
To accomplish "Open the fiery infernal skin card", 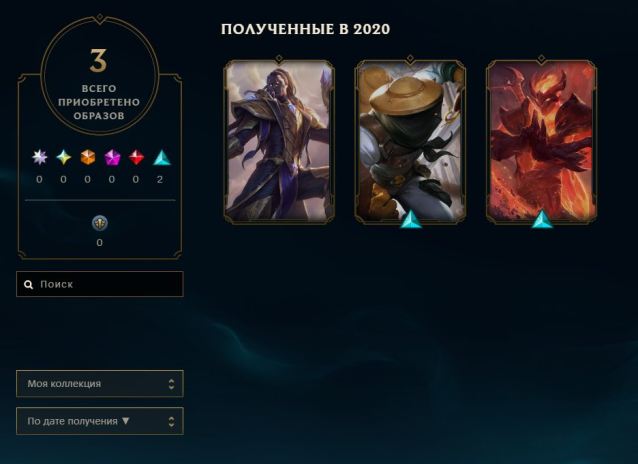I will point(542,140).
